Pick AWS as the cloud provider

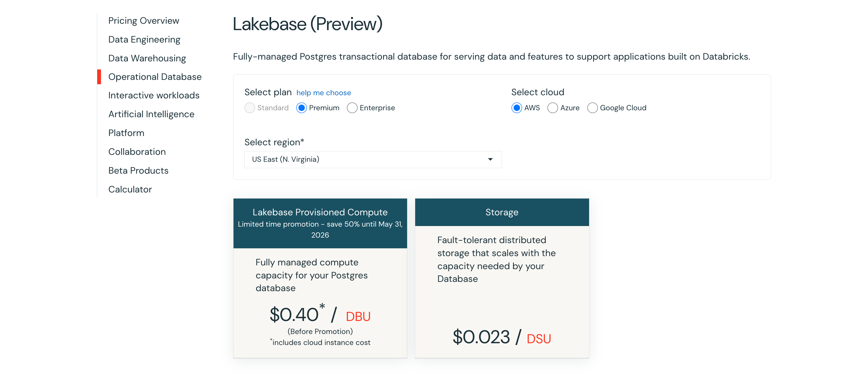click(516, 108)
